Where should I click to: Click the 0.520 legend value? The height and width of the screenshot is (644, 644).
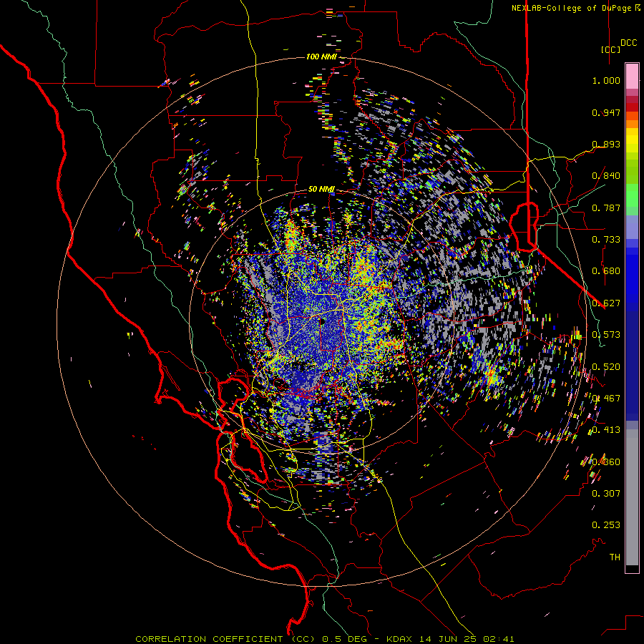[606, 367]
